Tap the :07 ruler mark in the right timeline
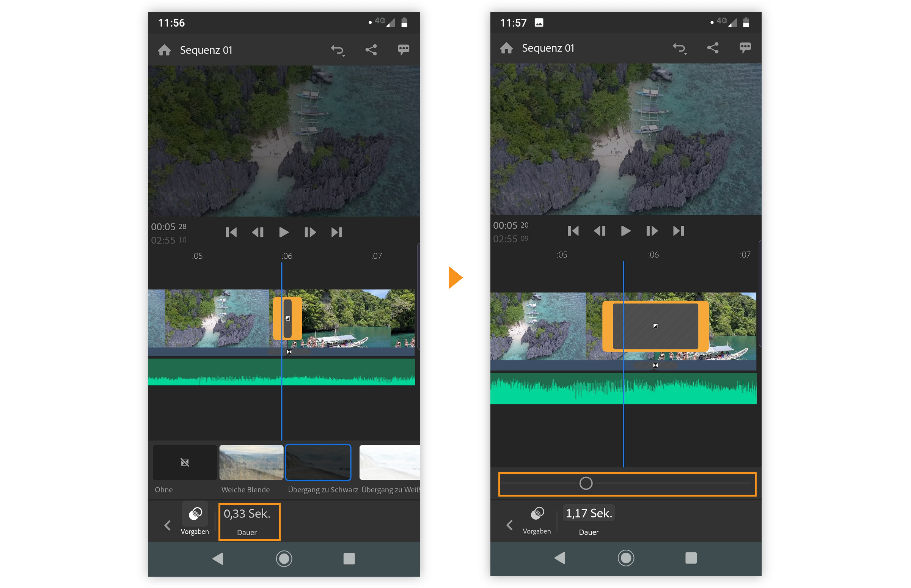Image resolution: width=911 pixels, height=588 pixels. 745,255
